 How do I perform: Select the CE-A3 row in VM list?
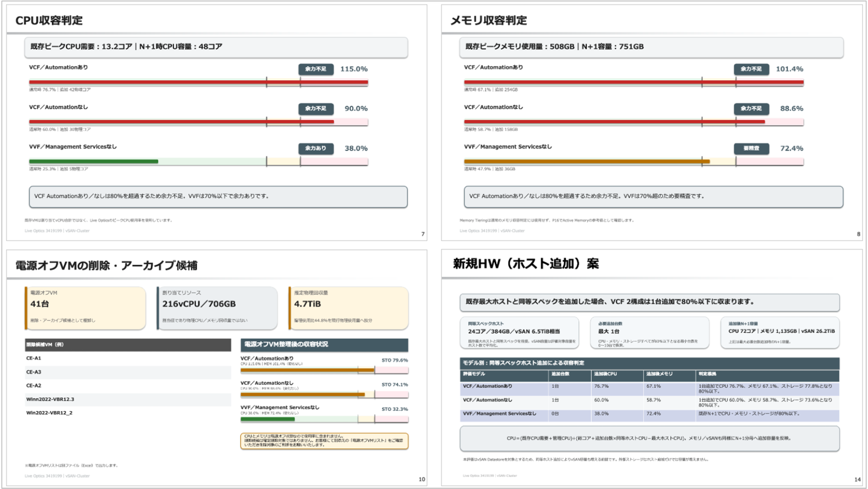point(128,372)
